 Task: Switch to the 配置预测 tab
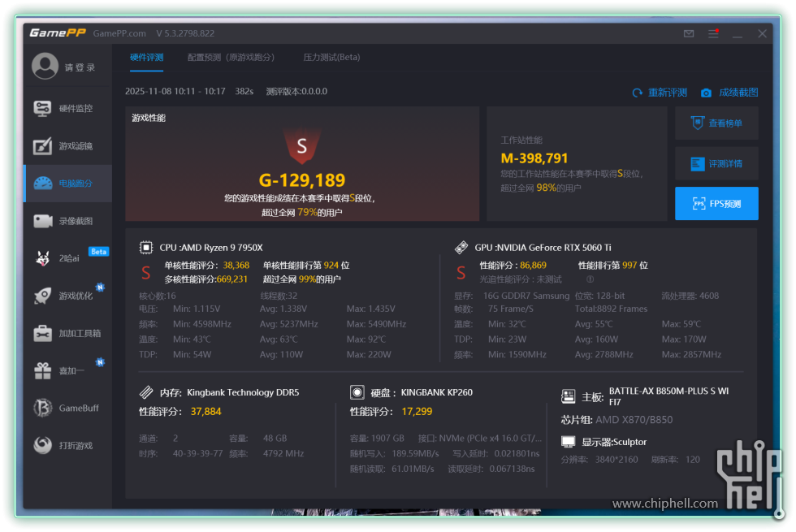pos(231,58)
